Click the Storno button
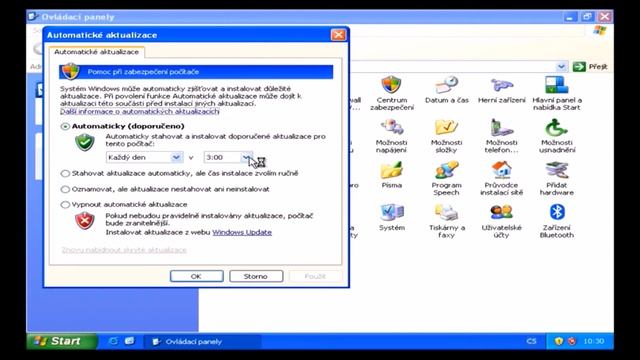This screenshot has width=640, height=360. 256,276
